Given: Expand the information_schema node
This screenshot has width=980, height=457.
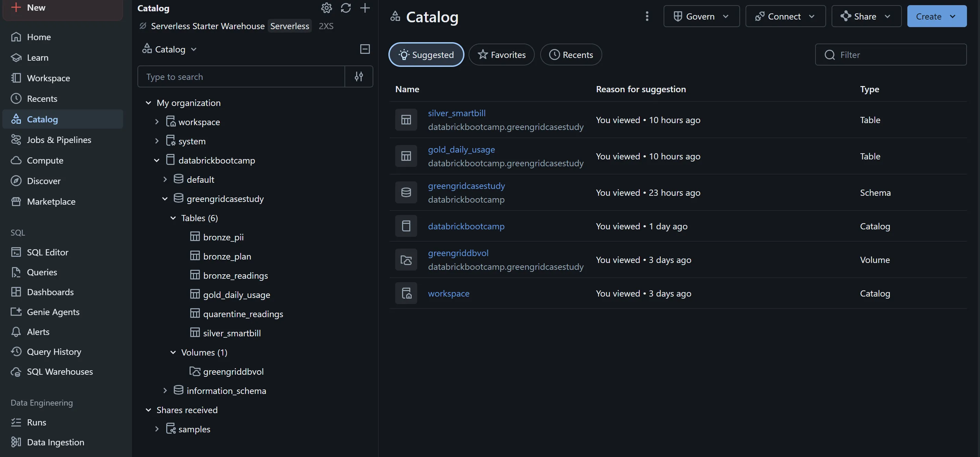Looking at the screenshot, I should 165,390.
